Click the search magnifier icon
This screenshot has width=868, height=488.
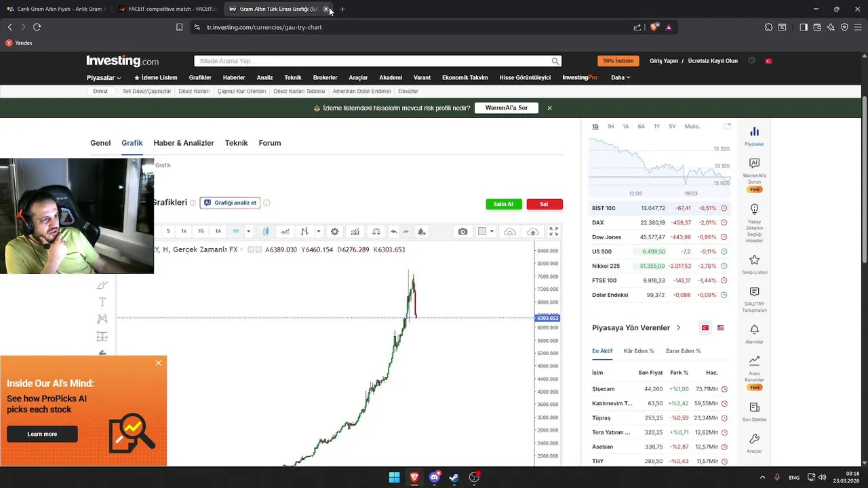tap(555, 61)
